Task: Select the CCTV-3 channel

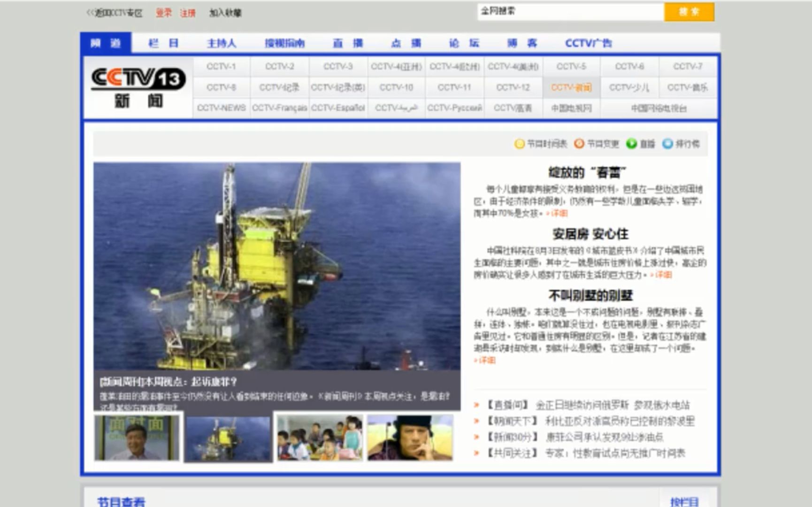Action: (x=338, y=67)
